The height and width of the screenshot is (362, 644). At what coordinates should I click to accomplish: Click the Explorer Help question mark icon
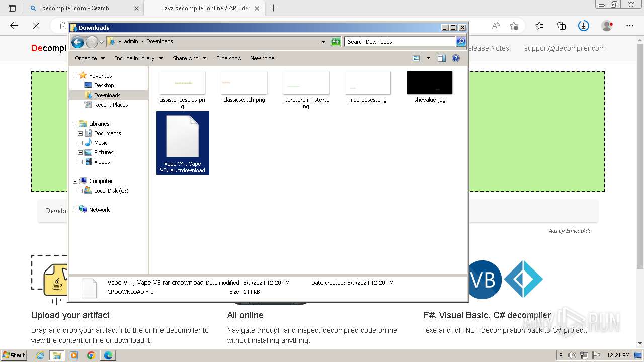coord(456,58)
